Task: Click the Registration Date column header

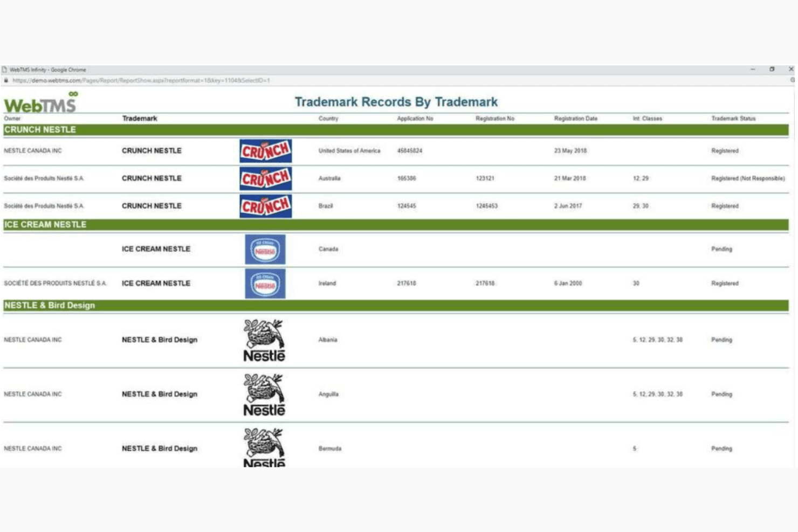Action: click(576, 119)
